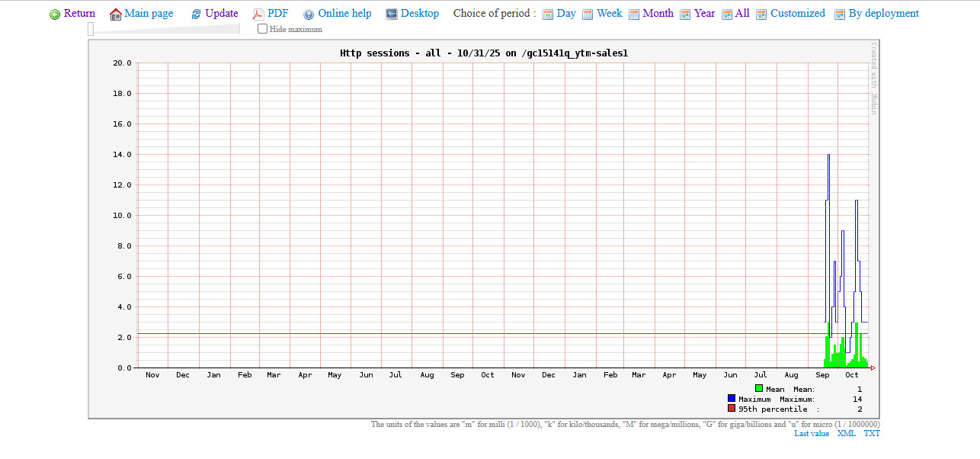
Task: Export graph data as XML
Action: point(846,434)
